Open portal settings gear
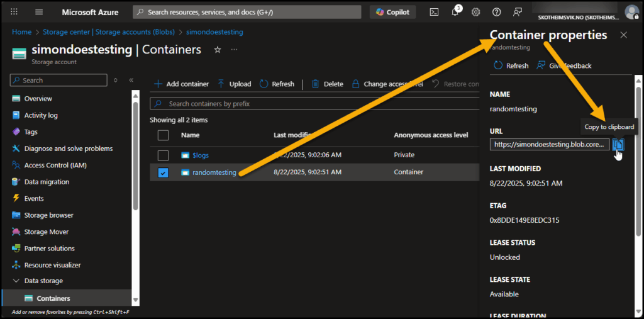 pyautogui.click(x=476, y=12)
